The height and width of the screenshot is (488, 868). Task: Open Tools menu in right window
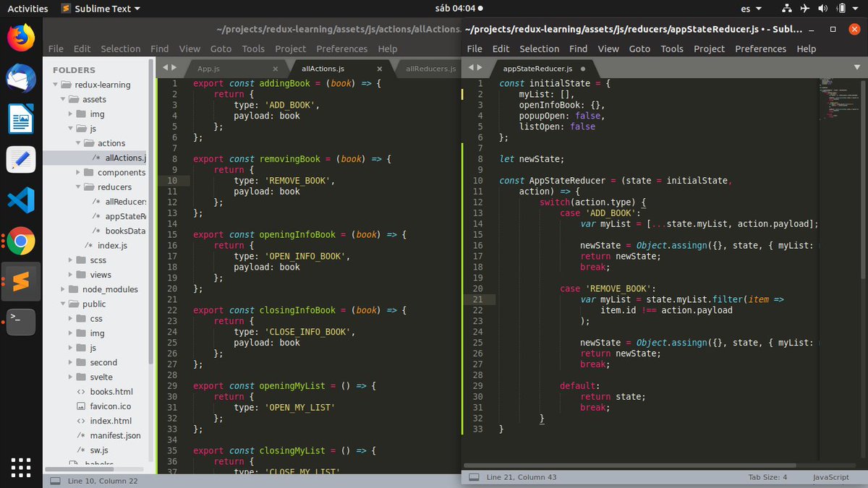coord(672,48)
